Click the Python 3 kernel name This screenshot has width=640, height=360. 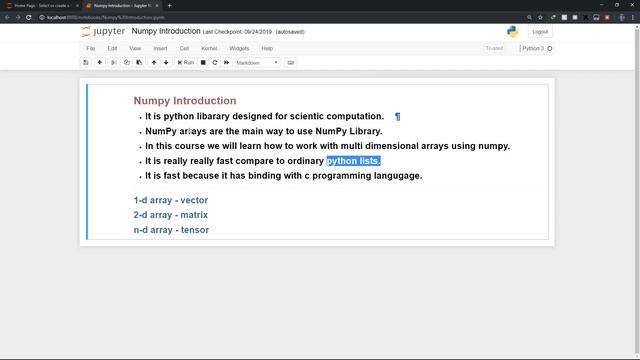[533, 48]
